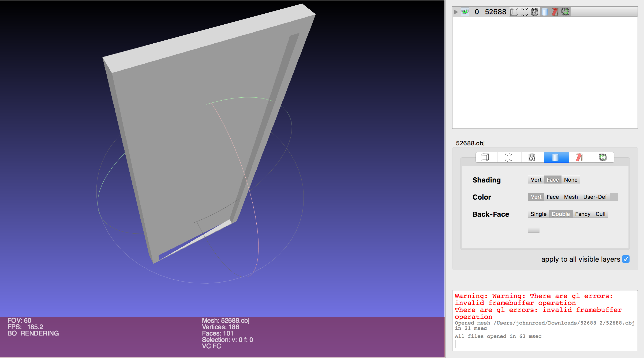Click the small color swatch below Back-Face row
Screen dimensions: 644x358
click(x=533, y=230)
